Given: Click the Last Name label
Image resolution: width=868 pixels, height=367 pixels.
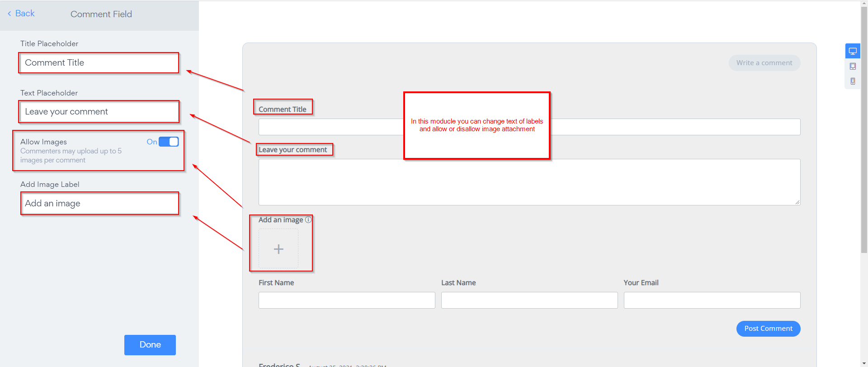Looking at the screenshot, I should [458, 283].
